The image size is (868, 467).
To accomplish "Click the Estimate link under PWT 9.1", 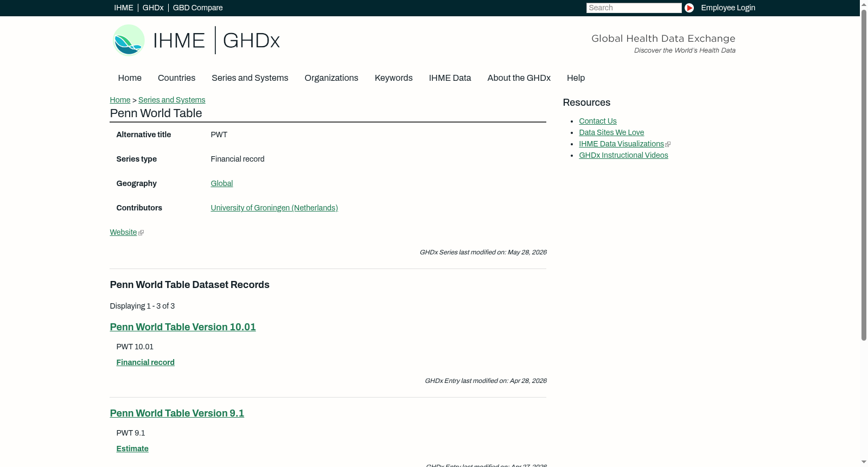I will tap(132, 449).
